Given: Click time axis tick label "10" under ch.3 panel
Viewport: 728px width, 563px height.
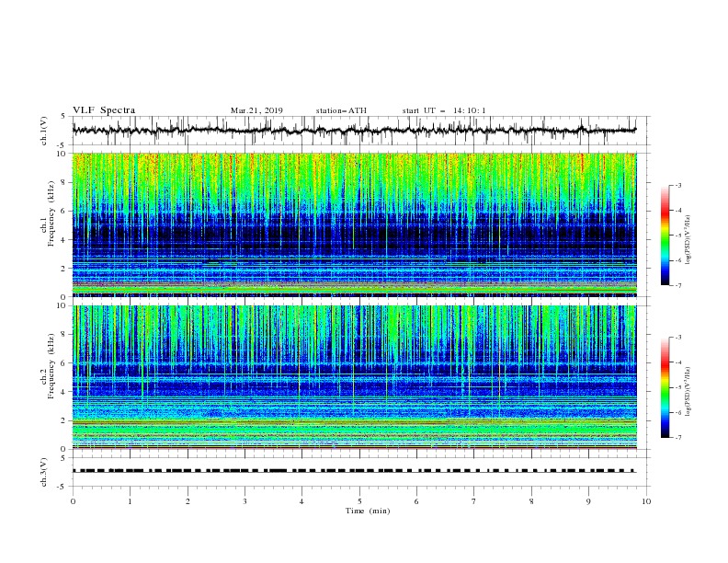Looking at the screenshot, I should 646,501.
